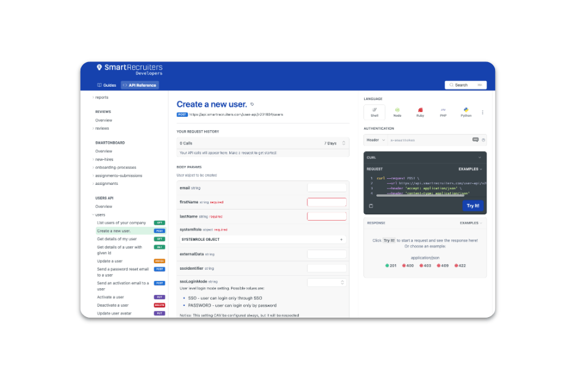This screenshot has height=392, width=567.
Task: Open 'Deactivate a user' in sidebar
Action: point(113,305)
